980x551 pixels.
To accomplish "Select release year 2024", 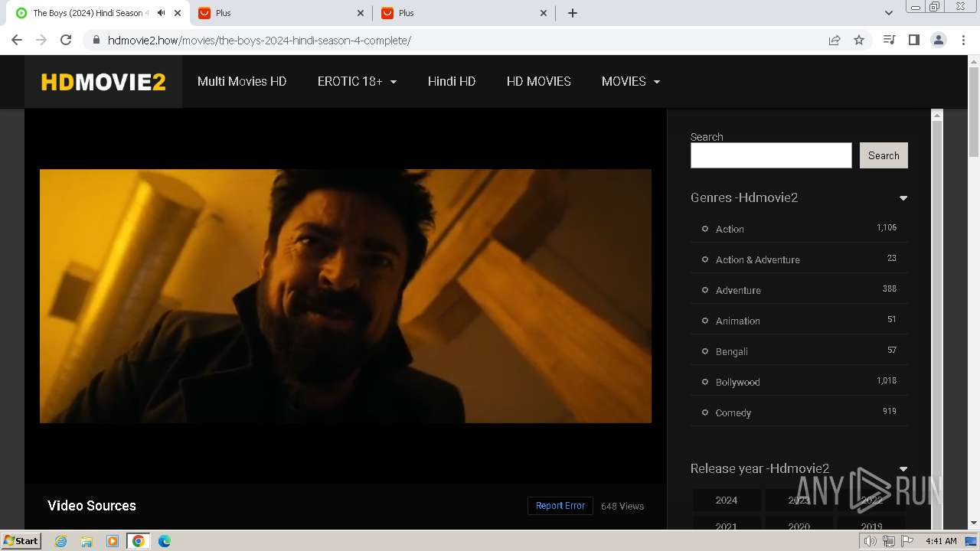I will point(727,500).
